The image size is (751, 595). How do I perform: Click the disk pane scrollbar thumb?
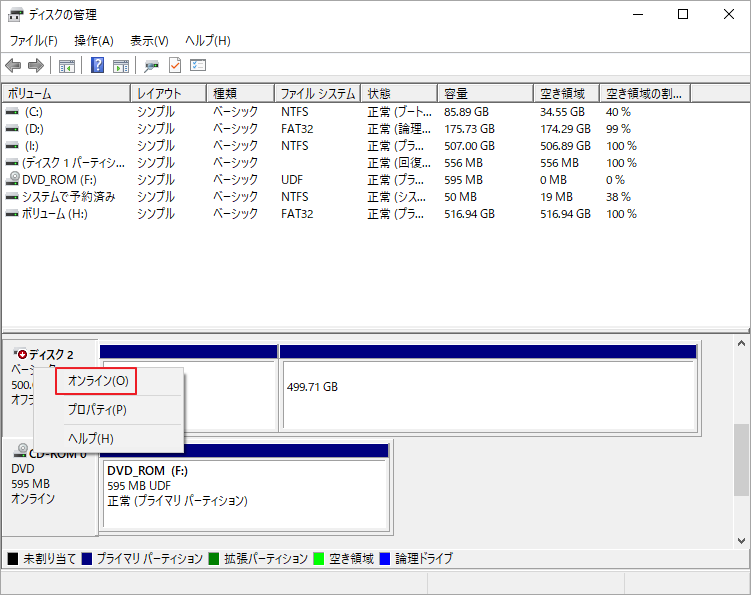[x=741, y=460]
